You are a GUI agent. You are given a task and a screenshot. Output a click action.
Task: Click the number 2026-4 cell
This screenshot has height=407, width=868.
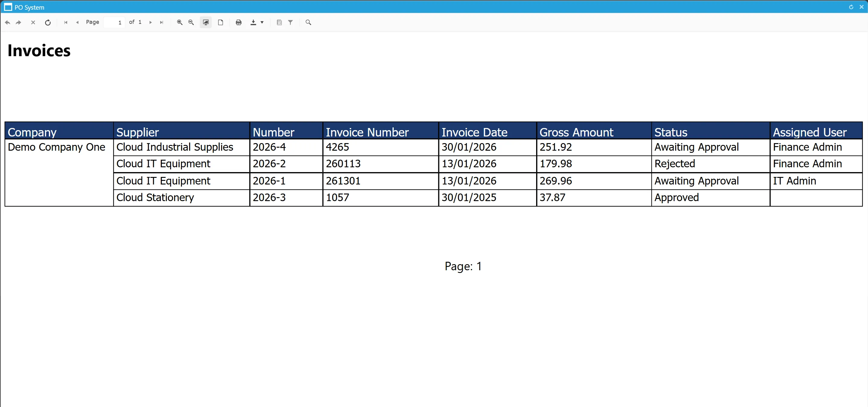tap(286, 147)
